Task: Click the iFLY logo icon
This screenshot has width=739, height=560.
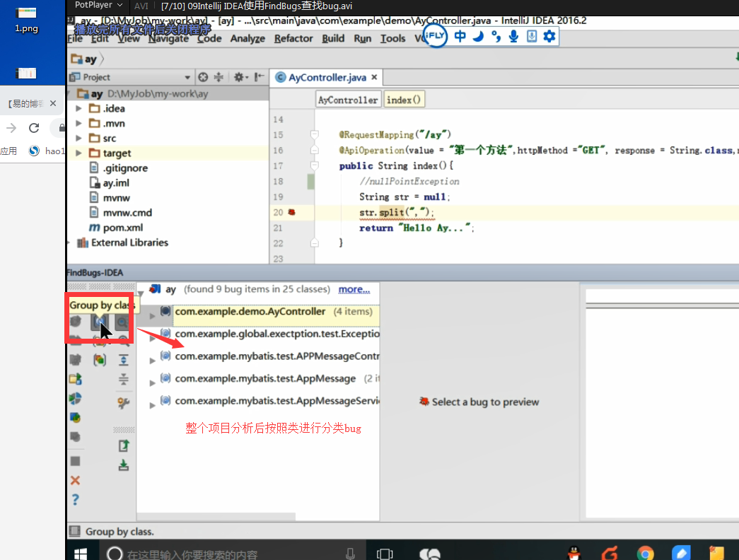Action: (x=435, y=36)
